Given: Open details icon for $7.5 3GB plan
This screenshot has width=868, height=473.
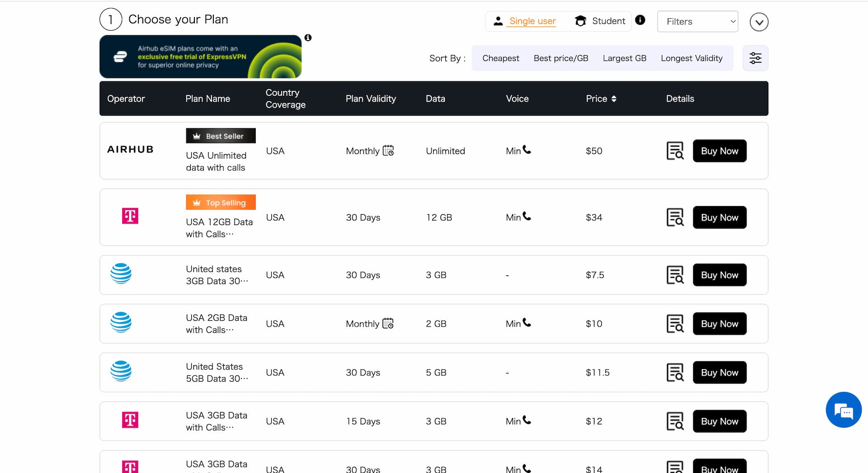Looking at the screenshot, I should tap(675, 275).
